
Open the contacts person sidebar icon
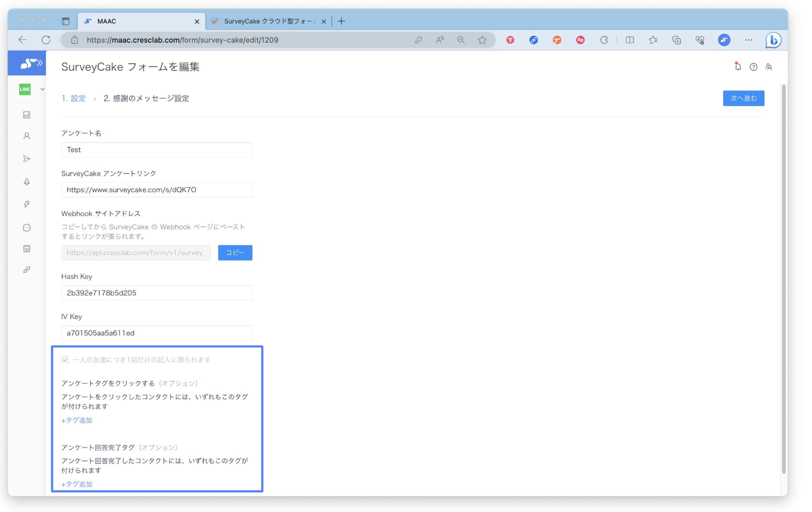pos(27,136)
